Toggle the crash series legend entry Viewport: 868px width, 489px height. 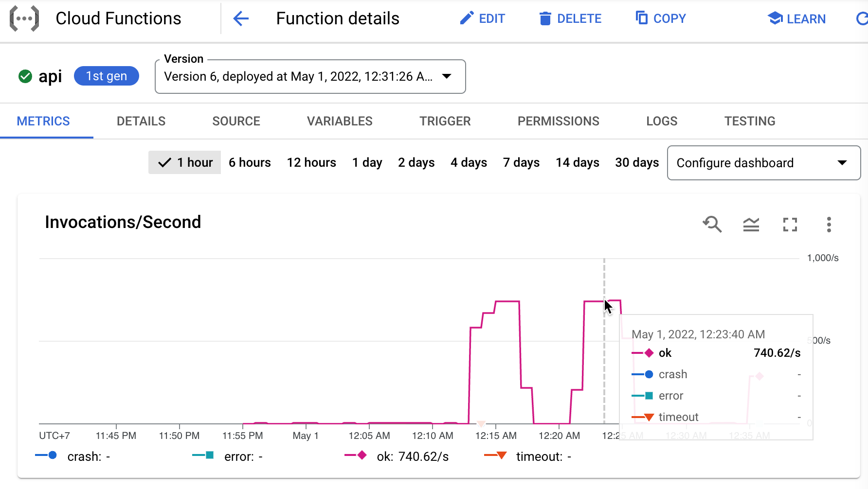pos(73,456)
